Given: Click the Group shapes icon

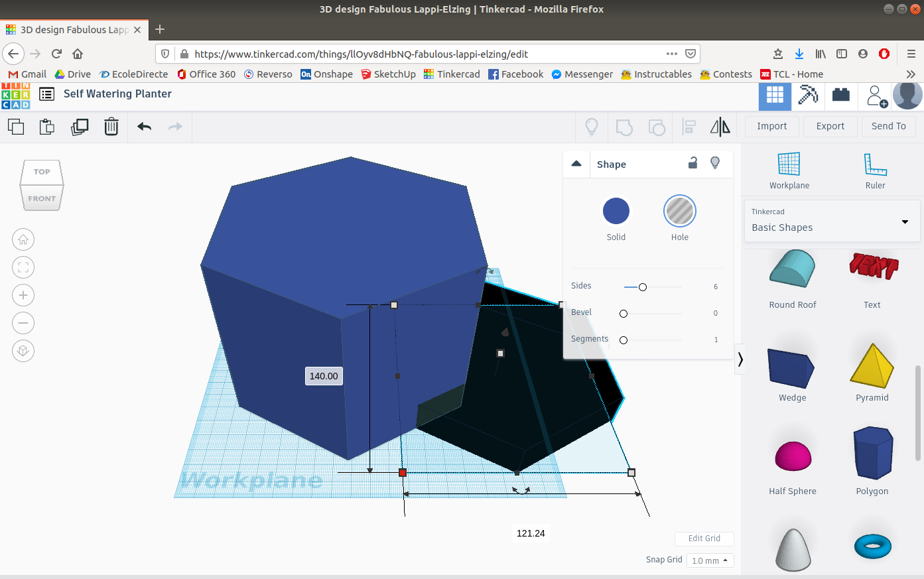Looking at the screenshot, I should tap(624, 126).
